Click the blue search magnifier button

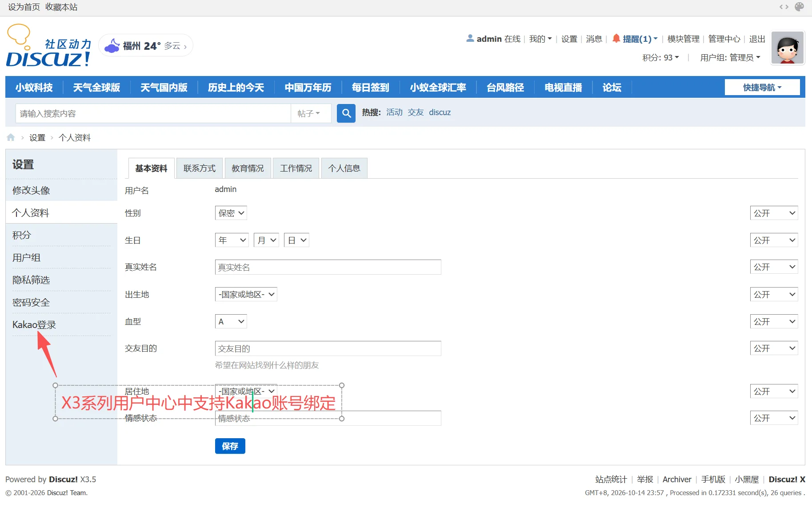click(346, 113)
